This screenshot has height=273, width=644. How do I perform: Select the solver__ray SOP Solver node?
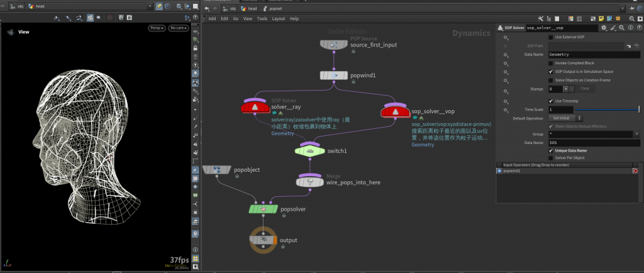(x=255, y=107)
